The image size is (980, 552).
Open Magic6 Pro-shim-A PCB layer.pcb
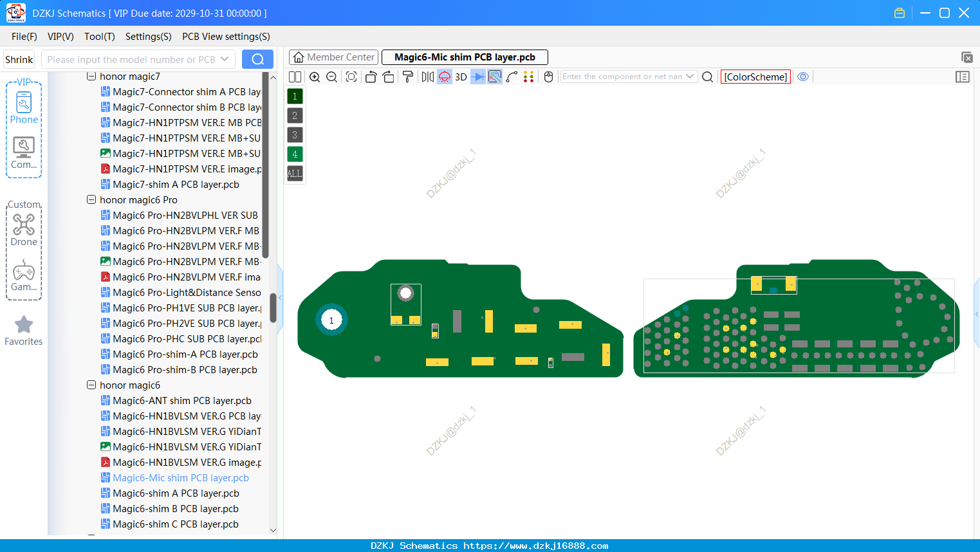(180, 354)
